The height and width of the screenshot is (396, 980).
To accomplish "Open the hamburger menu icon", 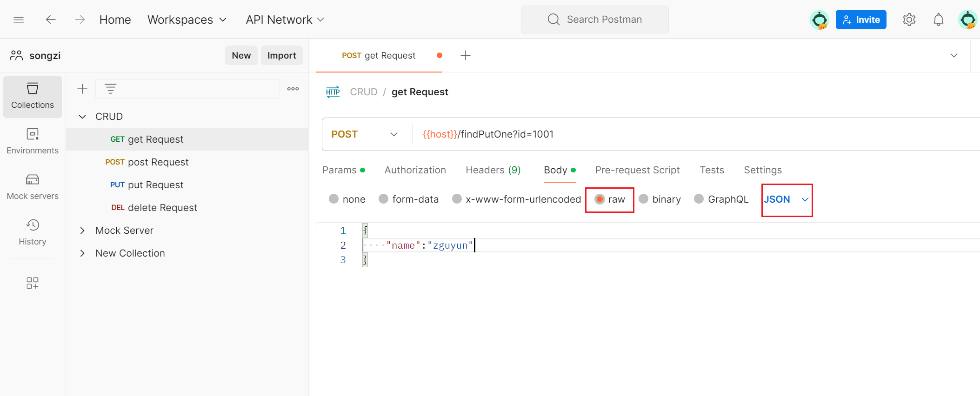I will [19, 20].
